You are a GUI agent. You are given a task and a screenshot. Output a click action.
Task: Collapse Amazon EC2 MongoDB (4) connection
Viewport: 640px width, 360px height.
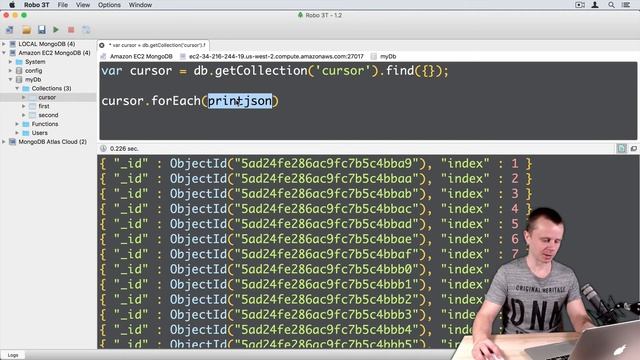coord(4,53)
